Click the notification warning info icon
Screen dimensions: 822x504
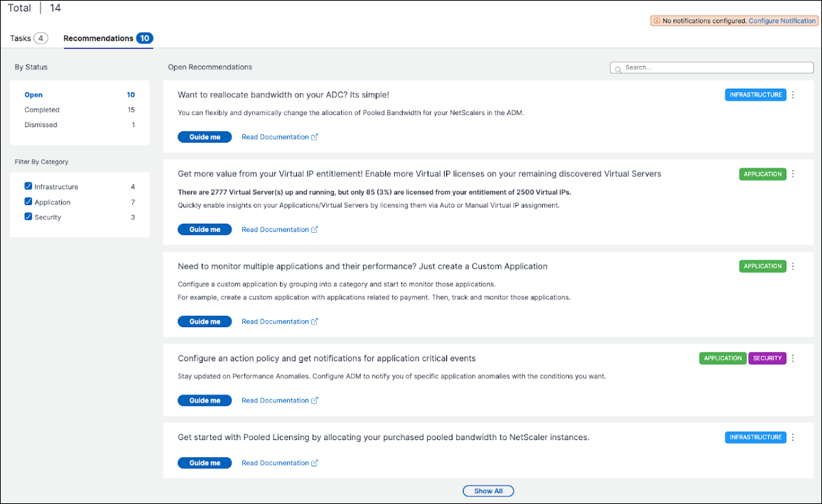click(x=656, y=21)
